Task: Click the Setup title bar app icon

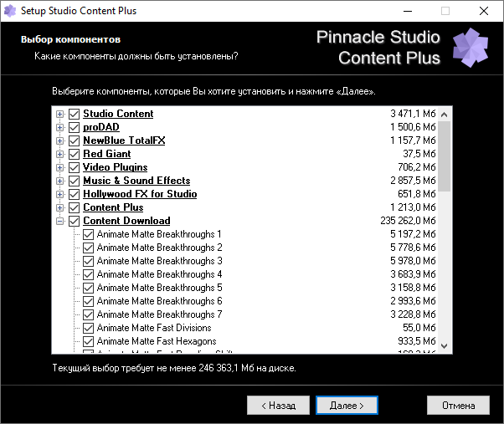Action: 10,11
